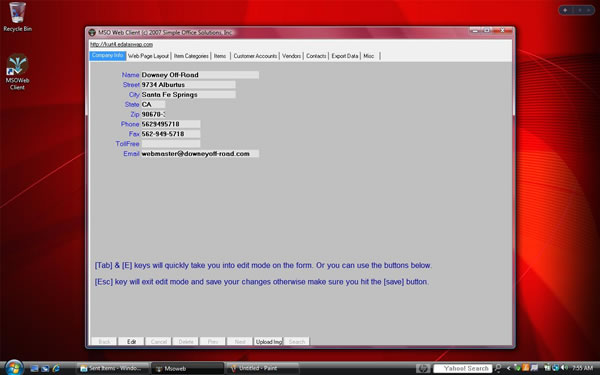Switch to Sent Items taskbar window
Image resolution: width=600 pixels, height=375 pixels.
point(113,368)
